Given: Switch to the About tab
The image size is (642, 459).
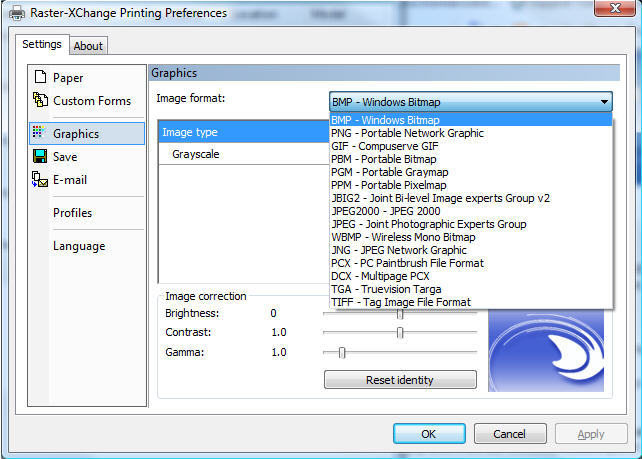Looking at the screenshot, I should click(x=88, y=46).
